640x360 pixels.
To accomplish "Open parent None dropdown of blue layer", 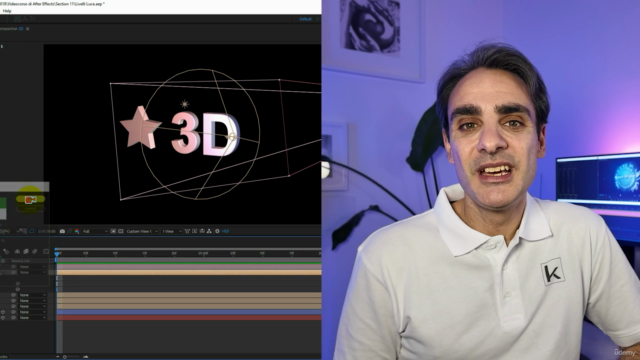I will click(x=32, y=312).
